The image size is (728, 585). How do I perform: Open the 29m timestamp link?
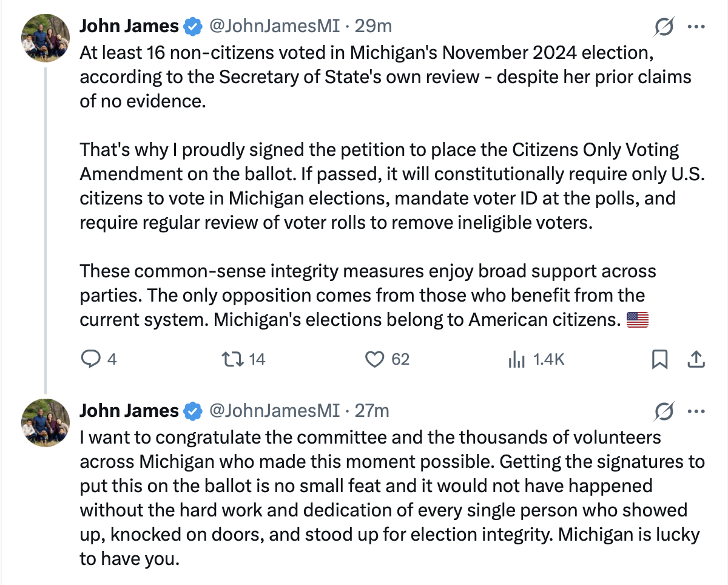pos(373,26)
